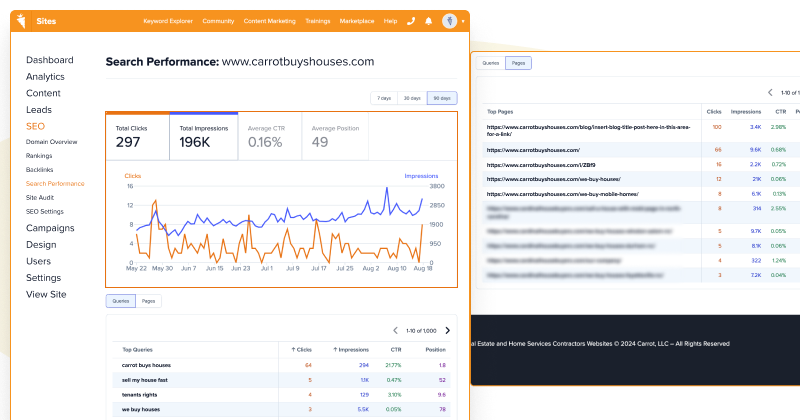Switch to Queries tab below the chart
The width and height of the screenshot is (800, 420).
pyautogui.click(x=121, y=301)
